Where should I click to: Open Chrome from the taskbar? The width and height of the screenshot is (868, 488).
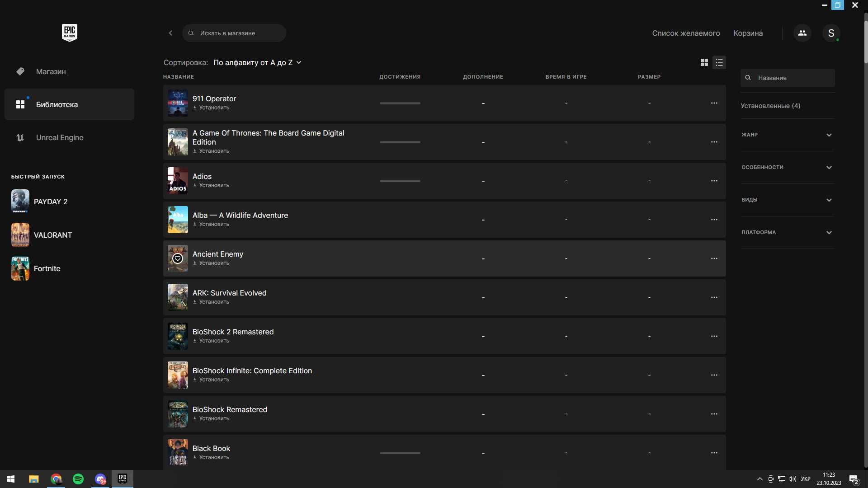pyautogui.click(x=56, y=479)
